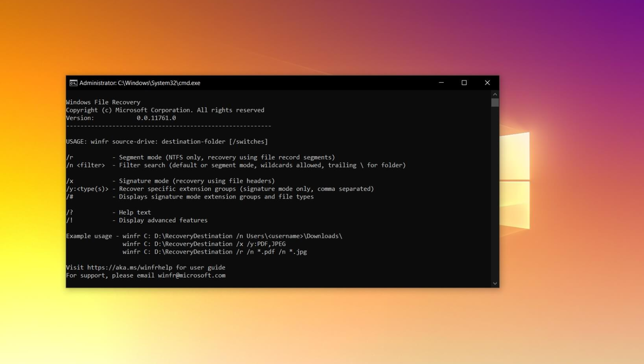Click the '/x - Signature mode' line
The image size is (644, 364).
coord(170,181)
